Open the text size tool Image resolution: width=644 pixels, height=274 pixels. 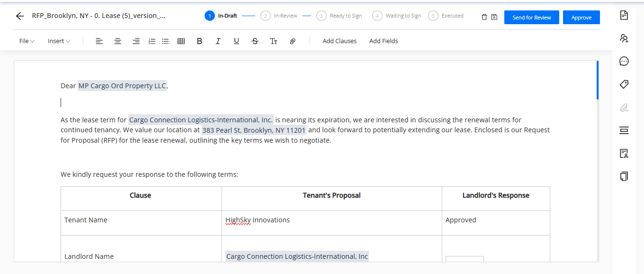click(273, 41)
